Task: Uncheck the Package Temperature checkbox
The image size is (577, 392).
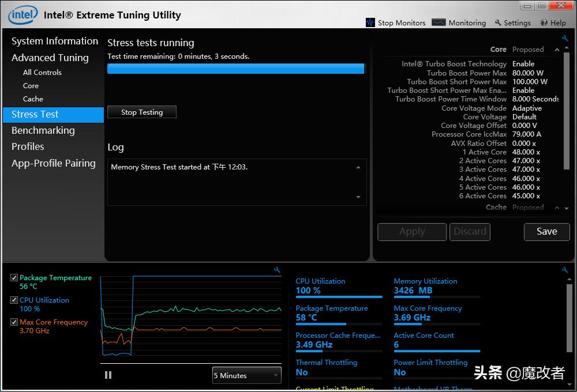Action: coord(14,278)
